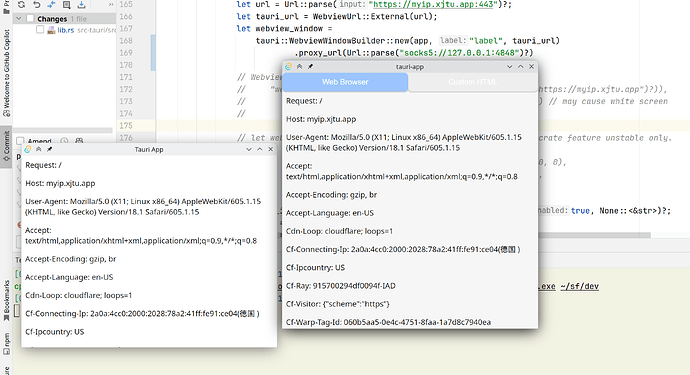Open the Commit tool window tab
This screenshot has width=690, height=375.
pyautogui.click(x=6, y=147)
